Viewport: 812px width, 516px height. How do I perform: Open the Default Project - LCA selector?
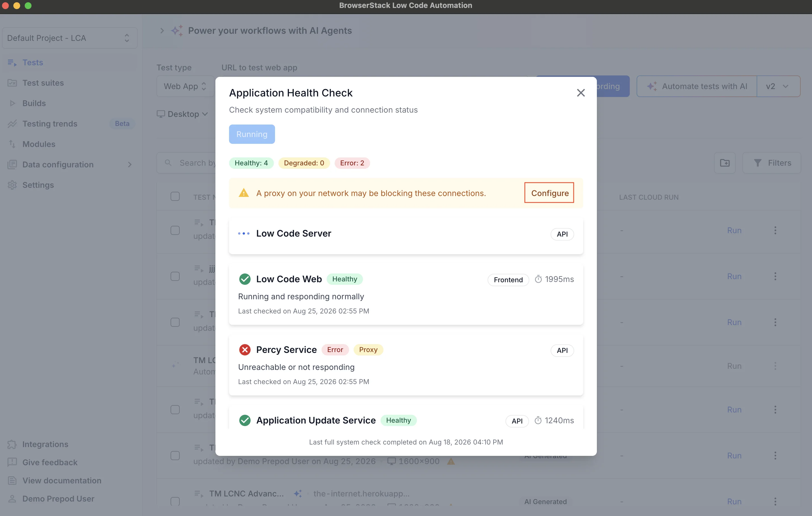70,38
